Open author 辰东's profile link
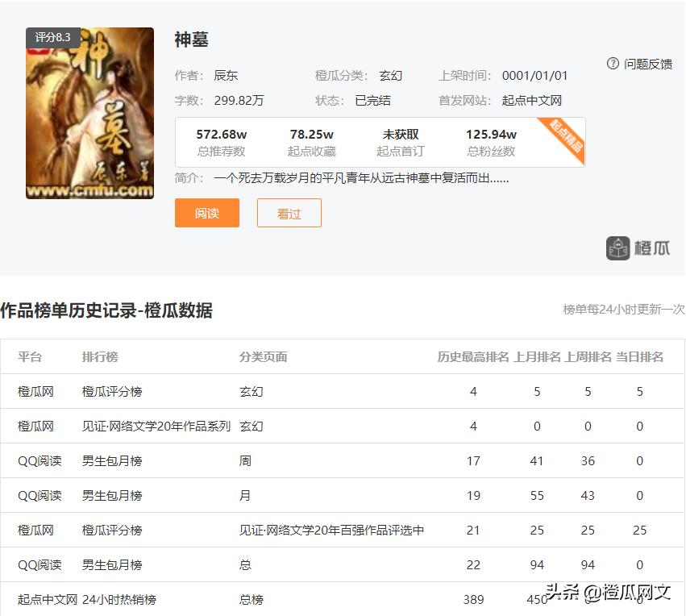This screenshot has height=616, width=686. click(x=226, y=75)
